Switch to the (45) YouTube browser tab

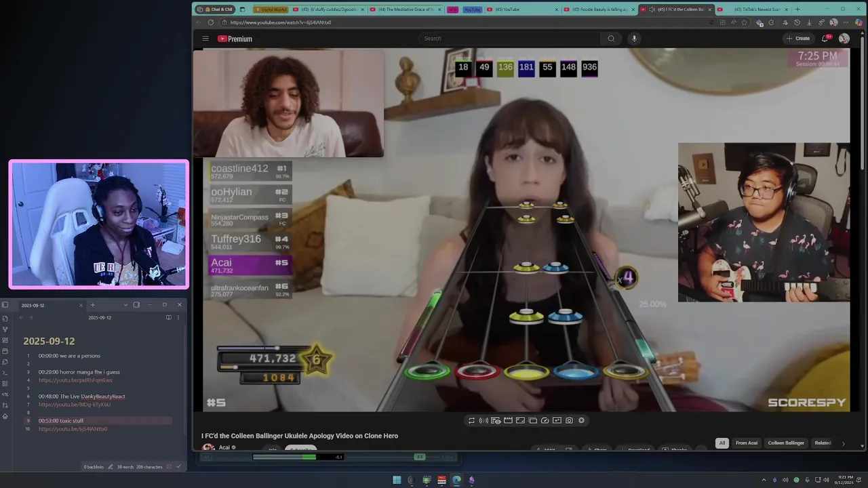521,9
